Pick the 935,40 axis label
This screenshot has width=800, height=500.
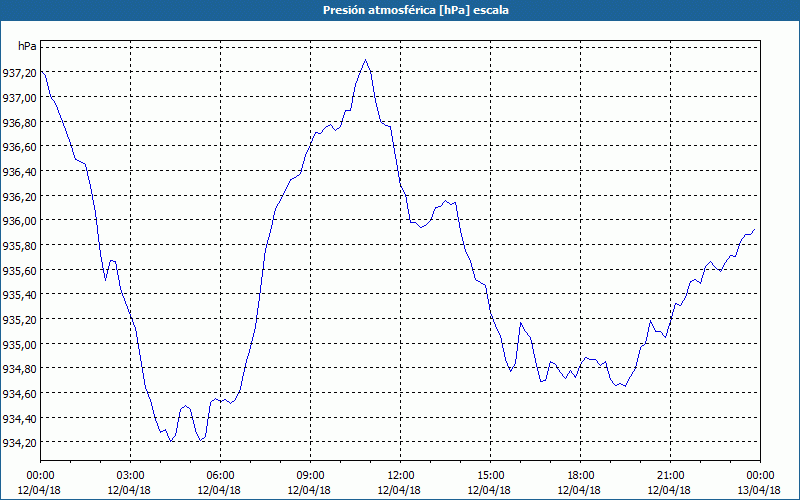(19, 295)
